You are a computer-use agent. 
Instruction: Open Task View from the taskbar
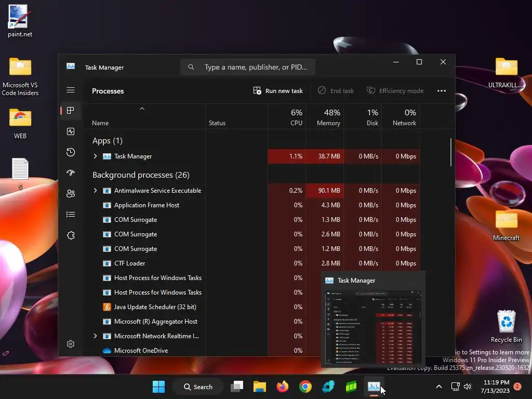click(x=237, y=387)
